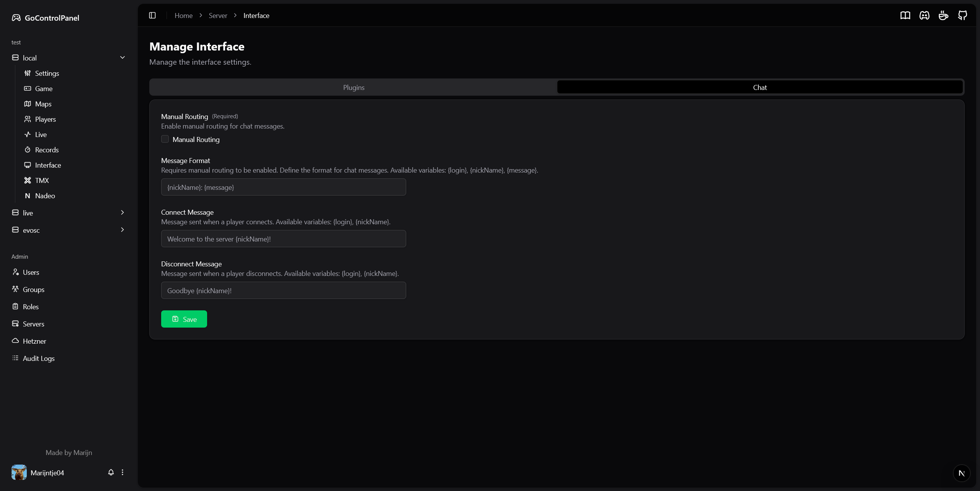This screenshot has width=980, height=491.
Task: Expand the evosc server group
Action: (x=122, y=230)
